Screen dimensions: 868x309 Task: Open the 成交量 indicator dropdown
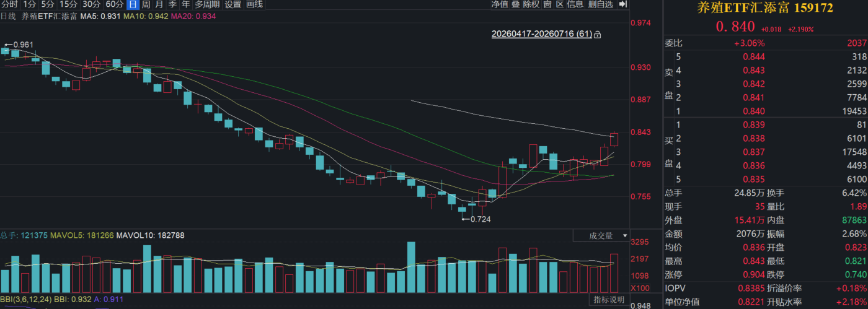[601, 235]
